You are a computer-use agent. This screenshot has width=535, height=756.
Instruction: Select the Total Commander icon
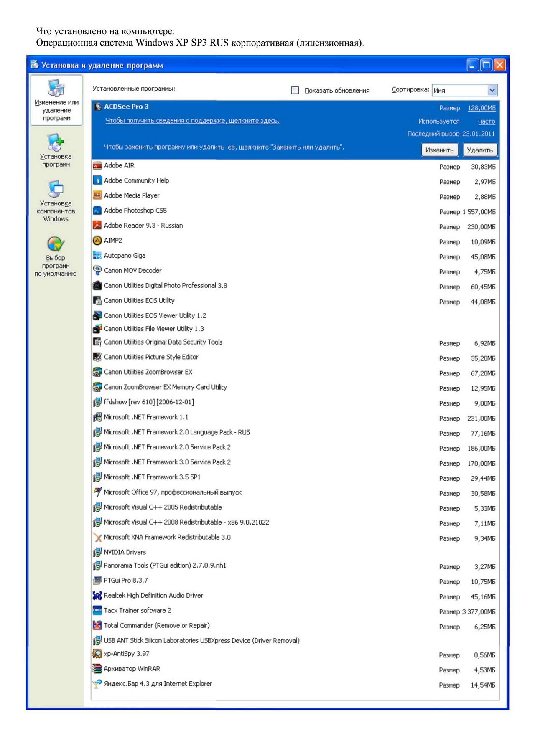pos(97,625)
